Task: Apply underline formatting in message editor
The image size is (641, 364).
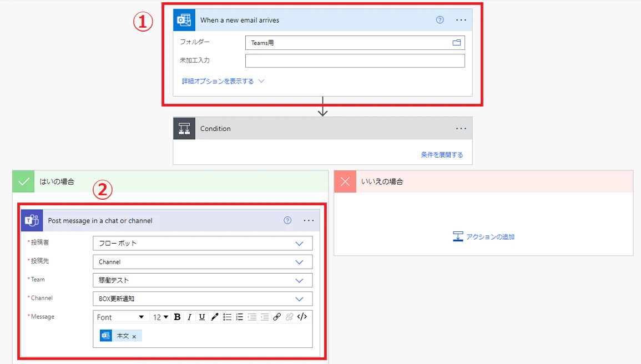Action: (x=202, y=317)
